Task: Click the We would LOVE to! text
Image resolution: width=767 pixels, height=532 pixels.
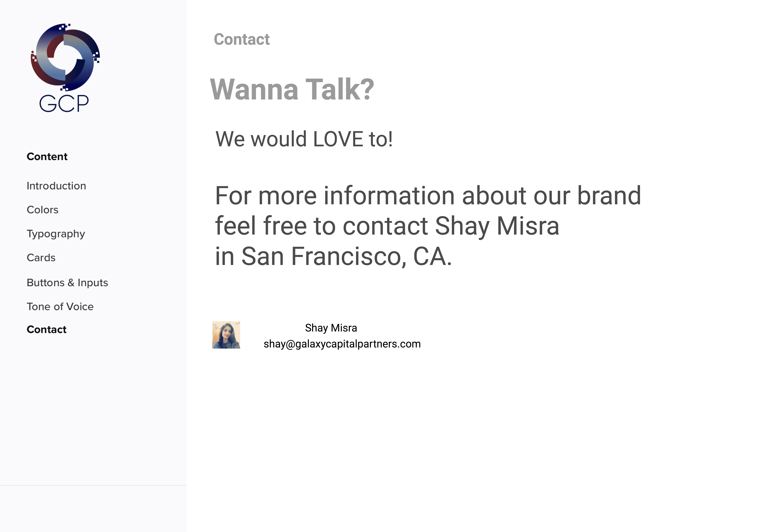Action: tap(304, 139)
